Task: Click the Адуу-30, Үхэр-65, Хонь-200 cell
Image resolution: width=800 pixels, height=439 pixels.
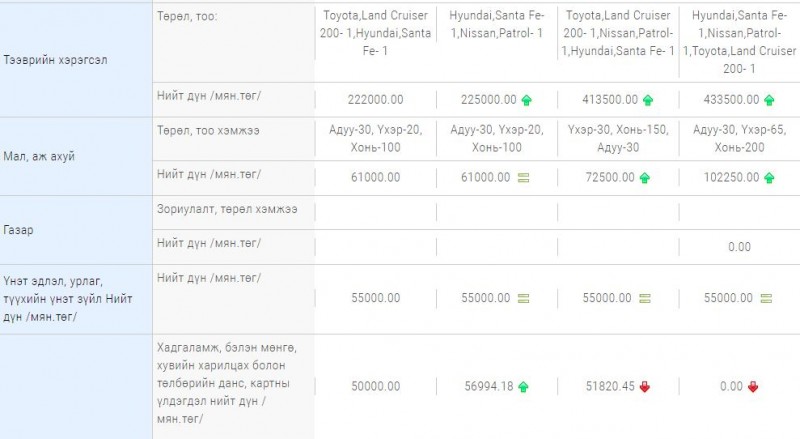Action: [x=739, y=139]
